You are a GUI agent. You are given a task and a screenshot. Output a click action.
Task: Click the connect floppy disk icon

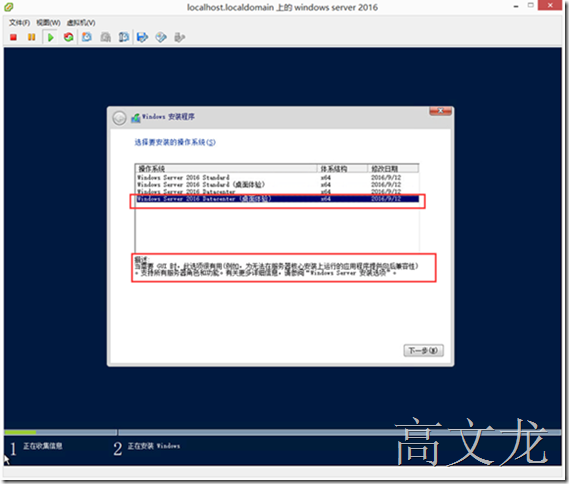[x=143, y=37]
